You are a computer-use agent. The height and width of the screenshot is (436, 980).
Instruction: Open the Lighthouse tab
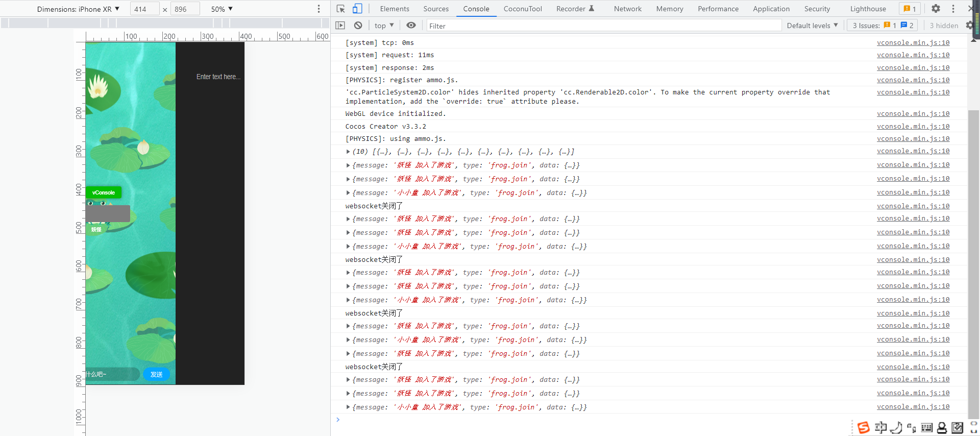pos(868,9)
